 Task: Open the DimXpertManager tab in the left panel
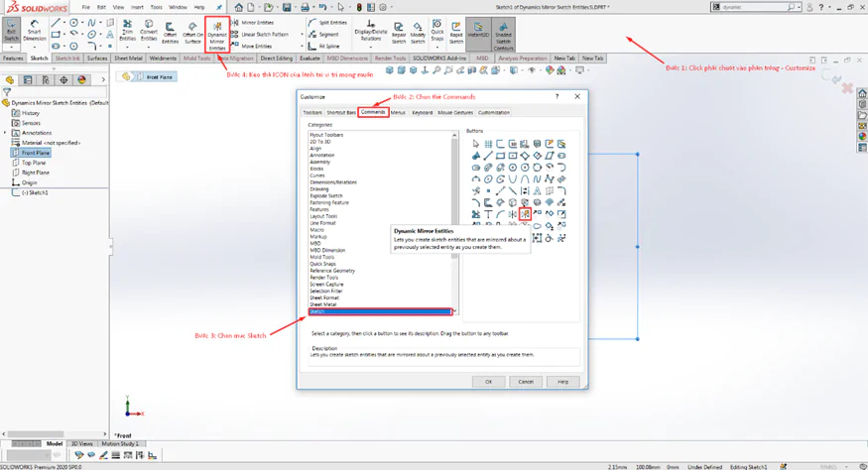(x=63, y=80)
